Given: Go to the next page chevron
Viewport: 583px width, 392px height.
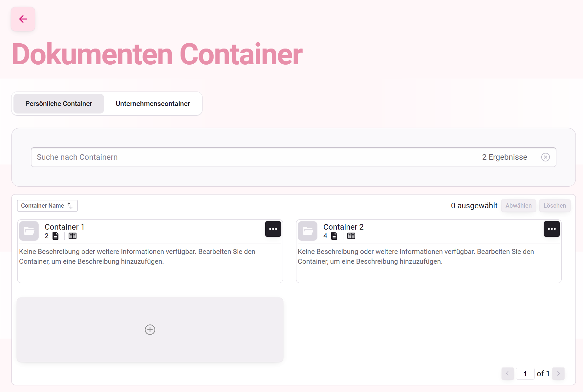Looking at the screenshot, I should (x=558, y=373).
